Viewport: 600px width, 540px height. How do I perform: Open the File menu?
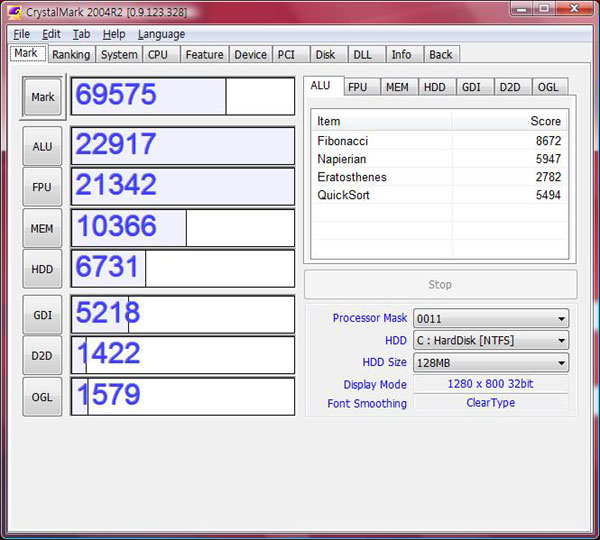(21, 34)
